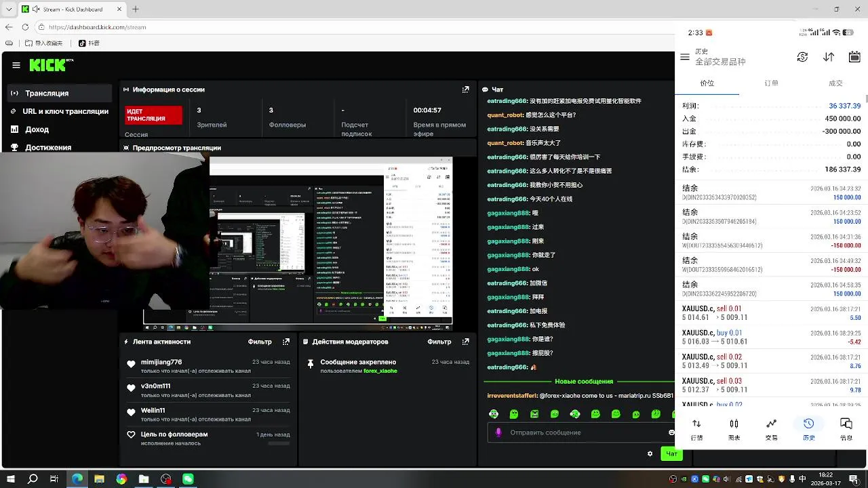Open the Kick hamburger menu
This screenshot has height=488, width=868.
16,65
